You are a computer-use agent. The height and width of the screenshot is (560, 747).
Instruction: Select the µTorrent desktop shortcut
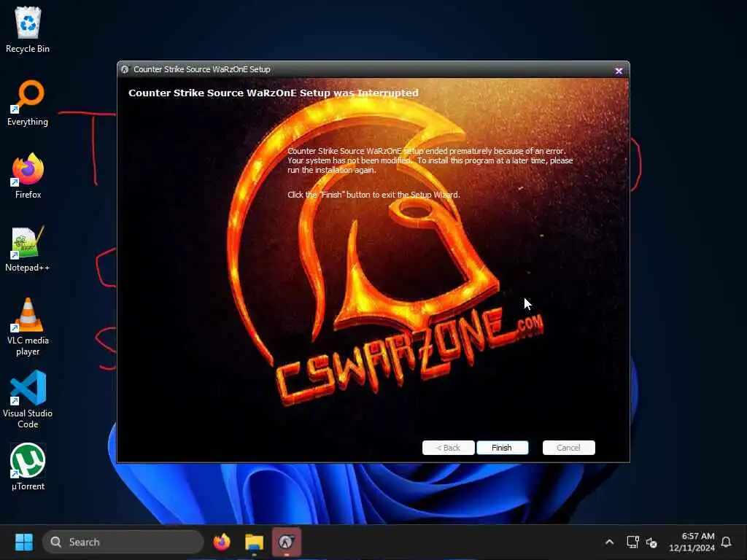click(x=28, y=467)
